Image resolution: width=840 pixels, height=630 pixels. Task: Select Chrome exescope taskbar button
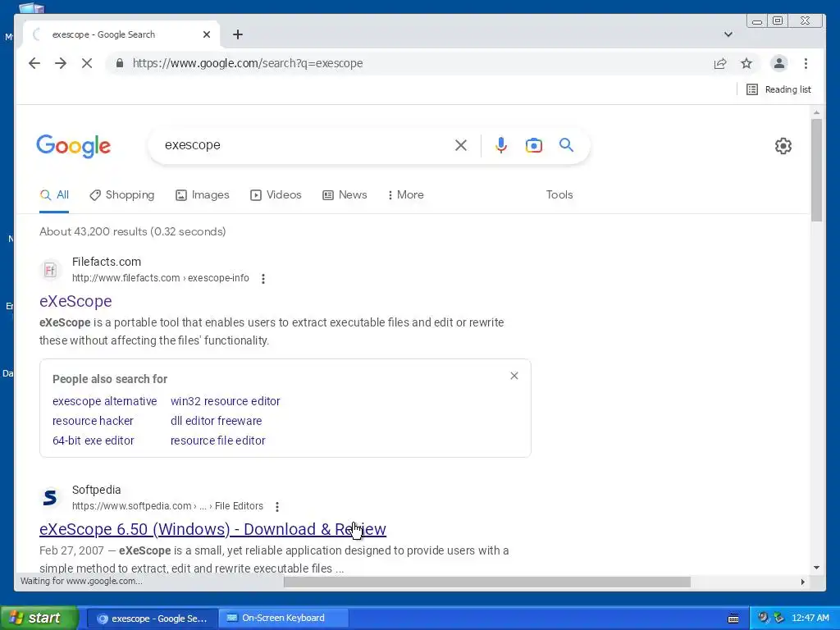152,619
